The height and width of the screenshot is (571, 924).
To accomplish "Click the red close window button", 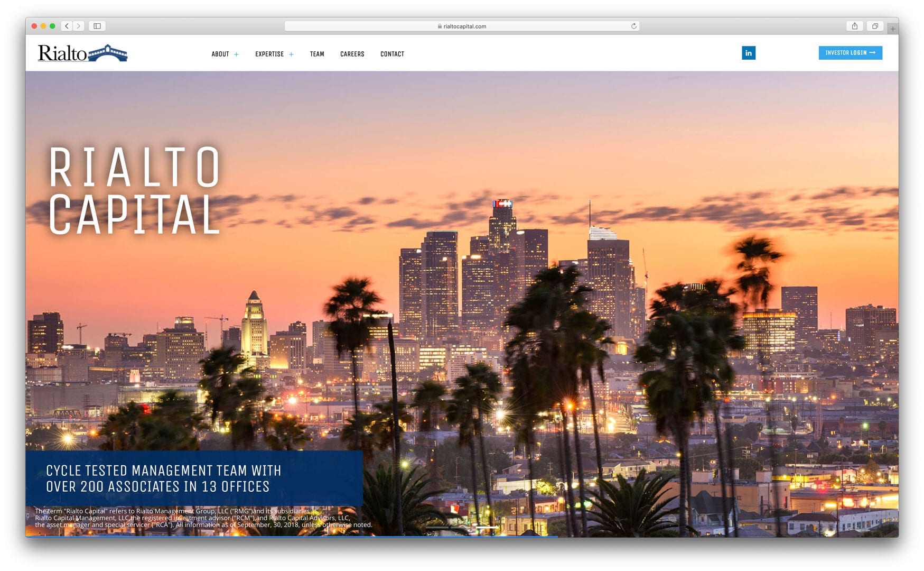I will [34, 26].
